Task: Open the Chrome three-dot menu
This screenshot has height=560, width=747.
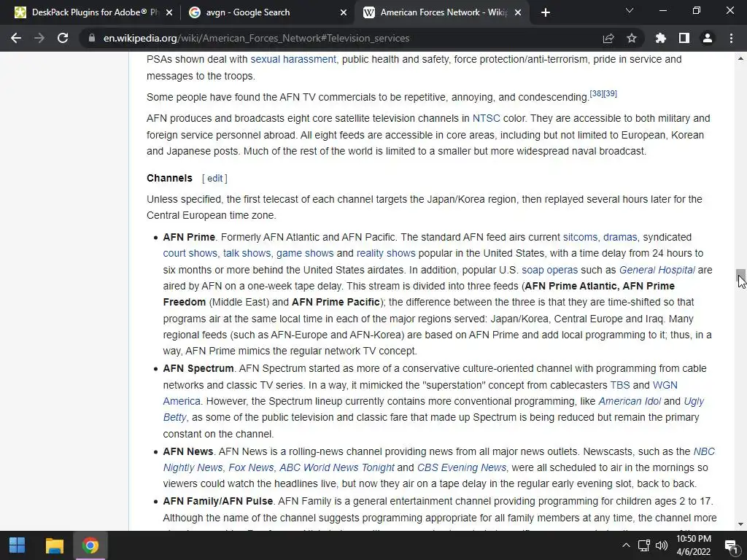Action: (731, 38)
